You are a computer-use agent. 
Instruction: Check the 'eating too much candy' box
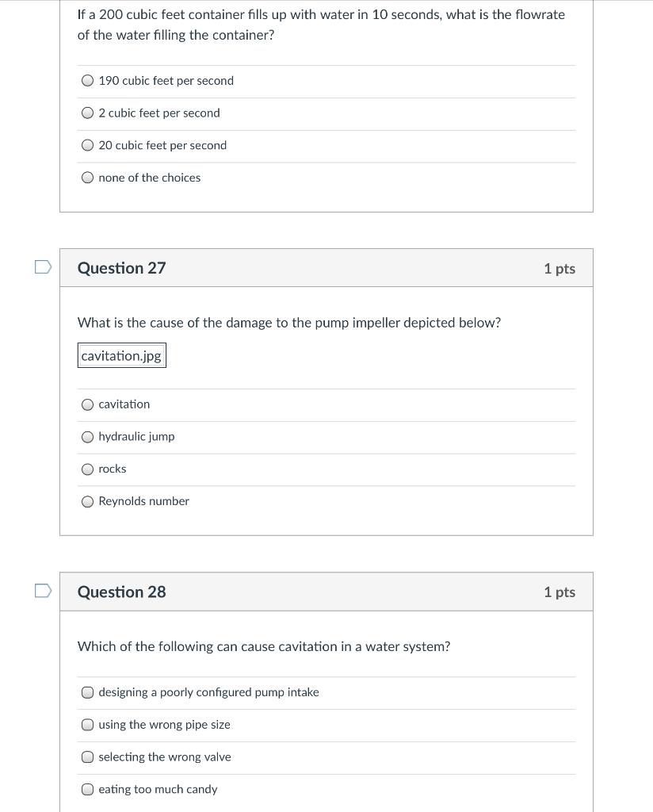(88, 790)
